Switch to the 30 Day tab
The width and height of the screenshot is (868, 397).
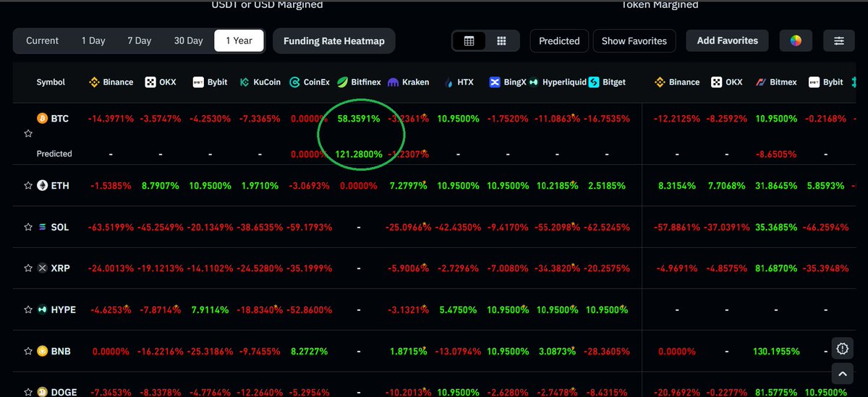(x=188, y=40)
